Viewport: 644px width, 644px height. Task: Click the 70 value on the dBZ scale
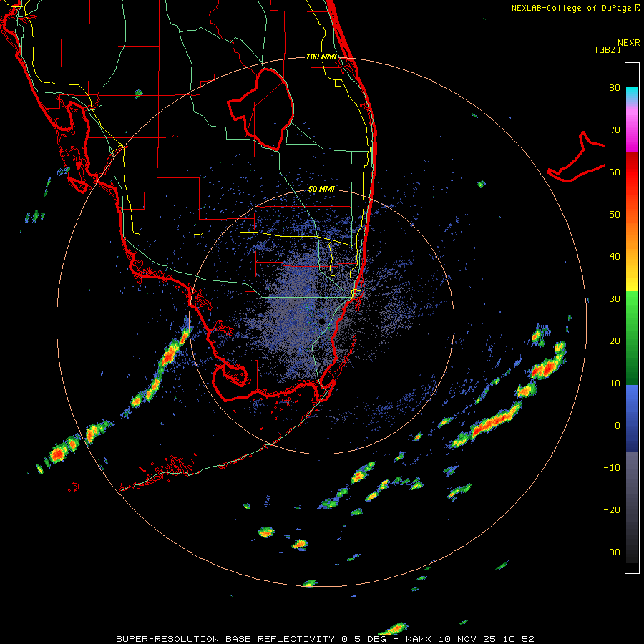615,130
